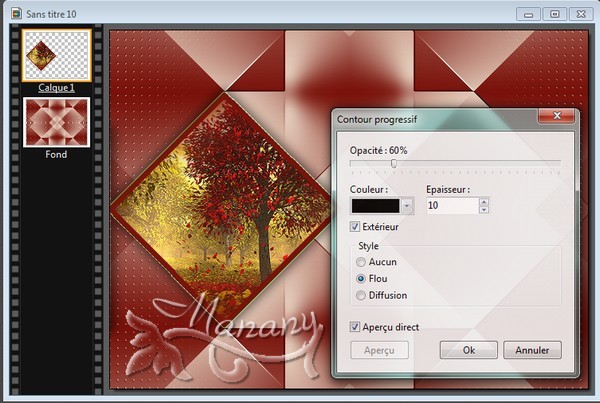The image size is (600, 403).
Task: Click the Calque 1 layer name
Action: point(56,88)
